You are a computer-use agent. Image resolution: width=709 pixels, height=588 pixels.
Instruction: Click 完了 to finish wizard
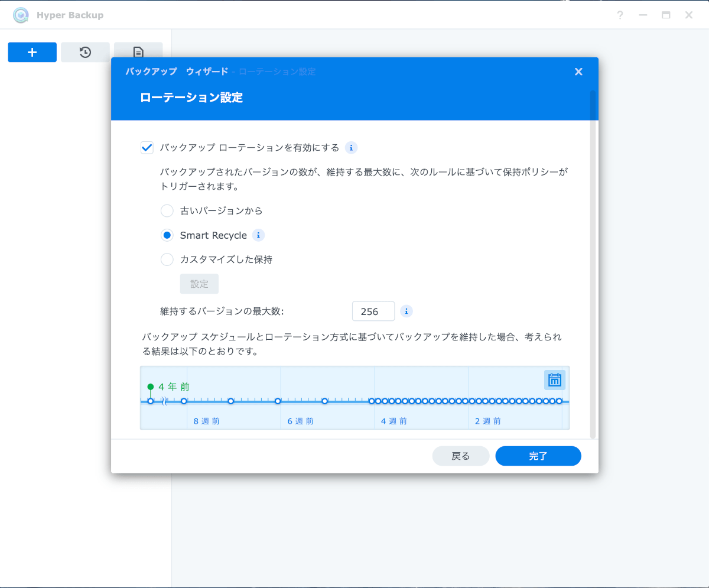538,456
